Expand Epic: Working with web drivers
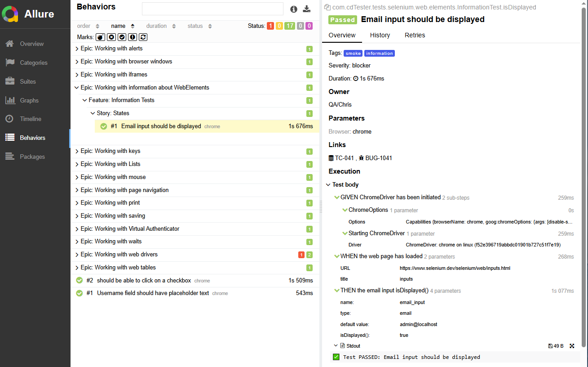 [x=195, y=255]
